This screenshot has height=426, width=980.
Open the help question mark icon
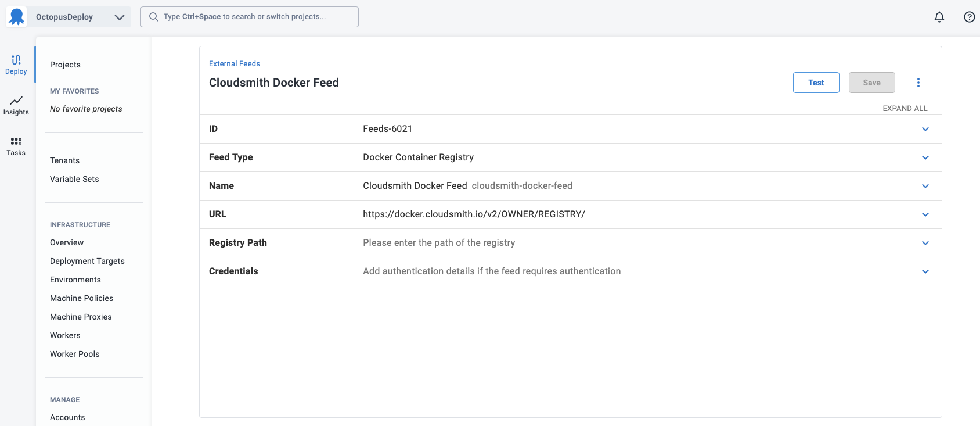tap(970, 17)
